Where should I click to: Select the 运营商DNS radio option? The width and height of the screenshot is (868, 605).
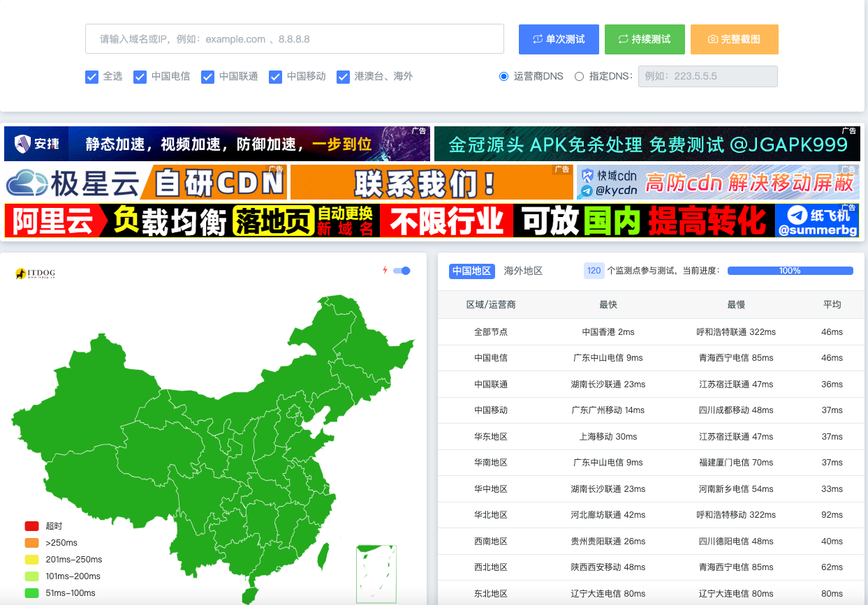[x=503, y=77]
